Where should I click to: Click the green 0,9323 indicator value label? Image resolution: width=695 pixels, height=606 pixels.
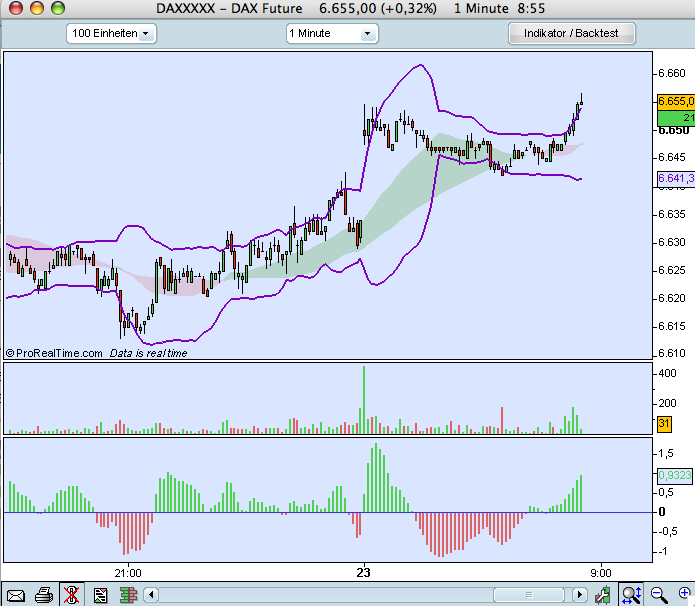[x=674, y=476]
